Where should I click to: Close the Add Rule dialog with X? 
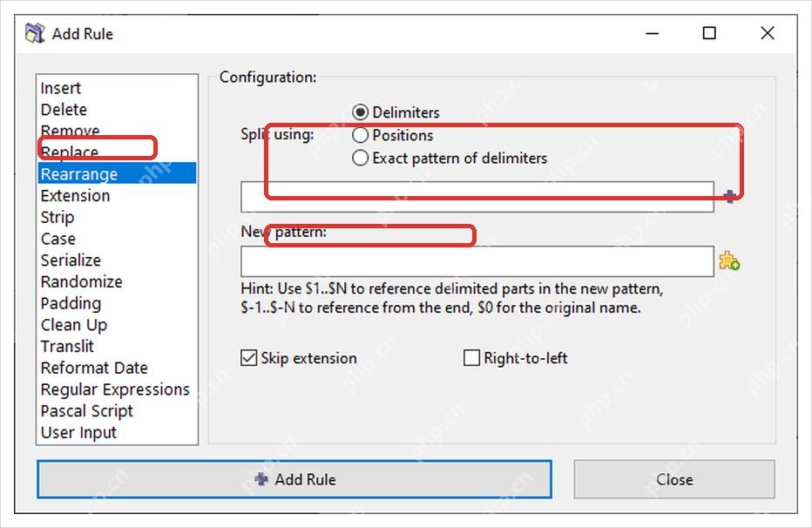click(x=768, y=34)
